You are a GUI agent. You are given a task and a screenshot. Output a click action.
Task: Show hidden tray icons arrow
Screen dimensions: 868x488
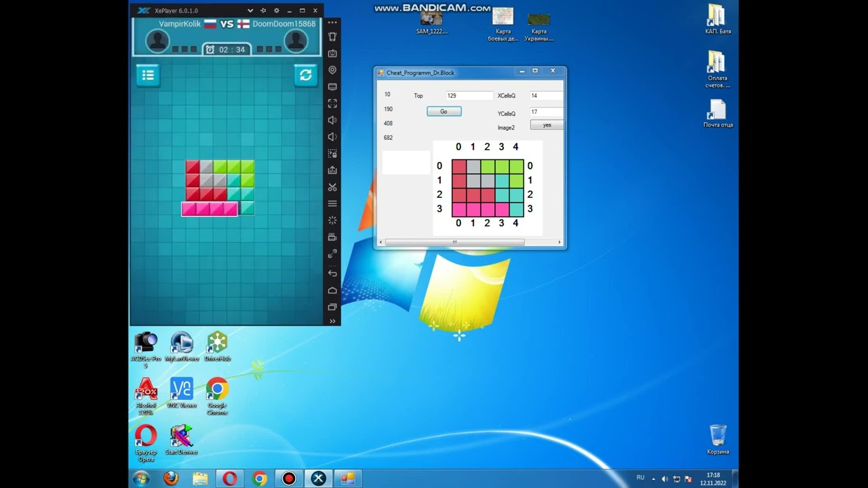654,479
